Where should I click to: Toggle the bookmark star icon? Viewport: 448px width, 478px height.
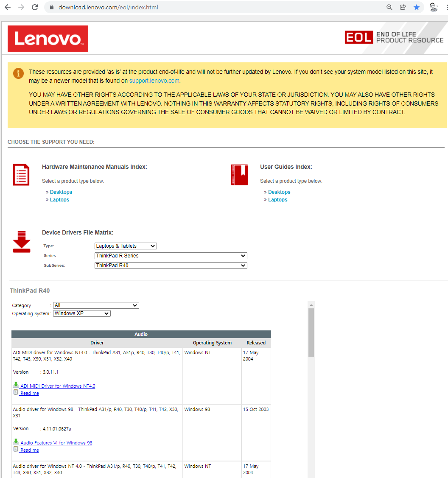pos(416,7)
